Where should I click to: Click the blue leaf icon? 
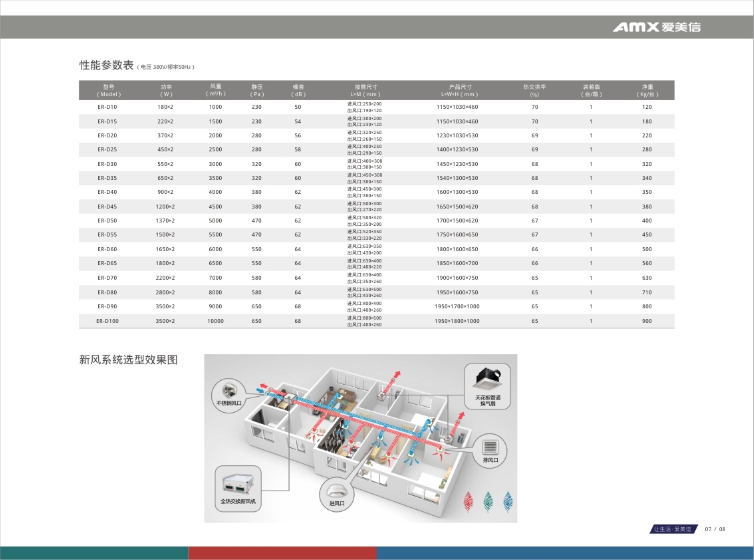[508, 501]
